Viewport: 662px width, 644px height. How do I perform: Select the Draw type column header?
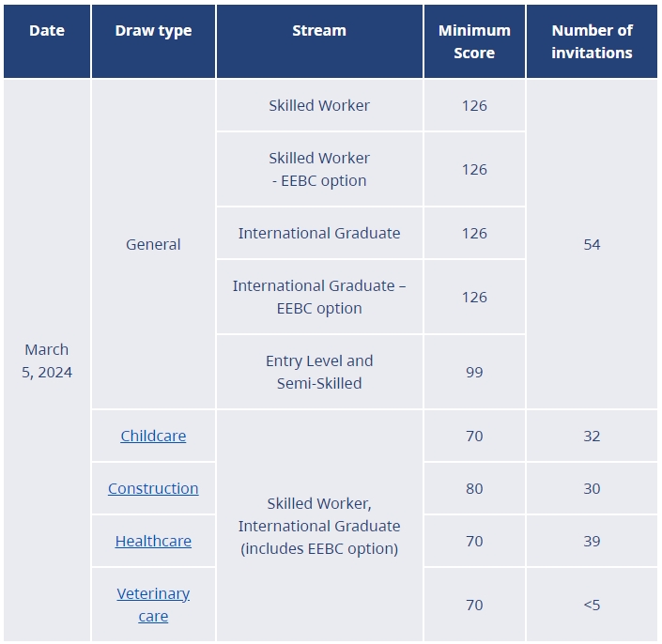153,31
